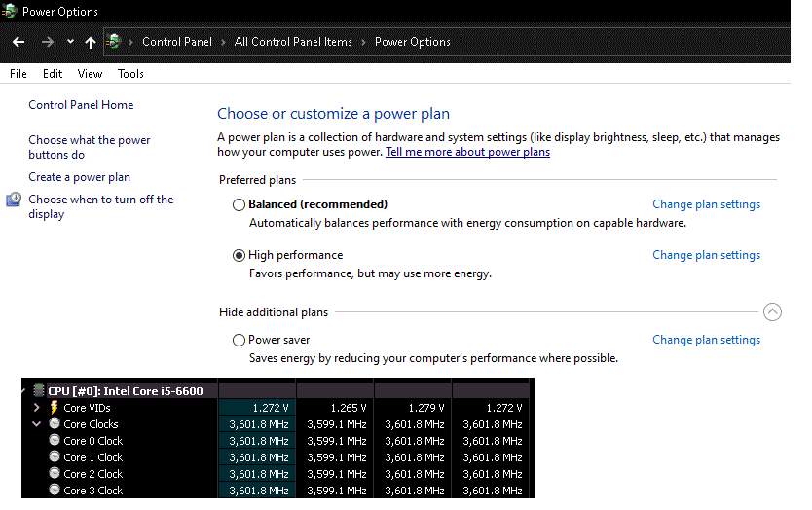The height and width of the screenshot is (510, 812).
Task: Select the High performance radio button
Action: pos(240,255)
